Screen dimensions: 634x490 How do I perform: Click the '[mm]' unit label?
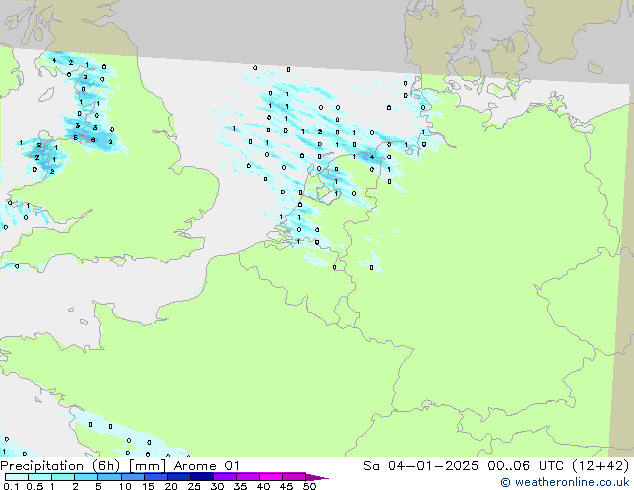[148, 466]
